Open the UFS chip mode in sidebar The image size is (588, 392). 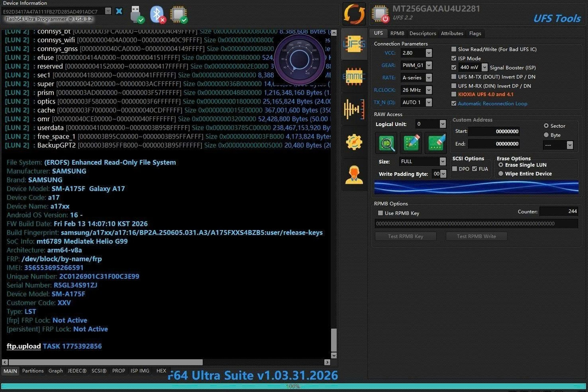pyautogui.click(x=354, y=44)
